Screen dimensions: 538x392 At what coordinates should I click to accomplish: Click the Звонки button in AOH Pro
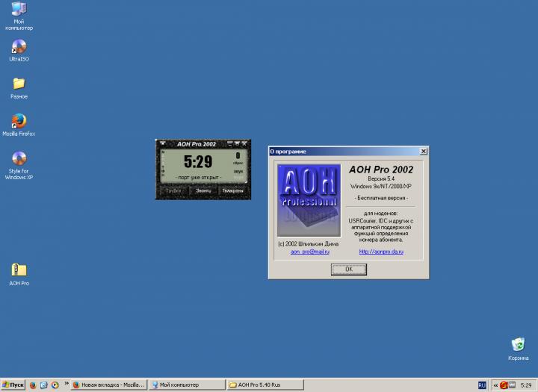click(x=203, y=190)
